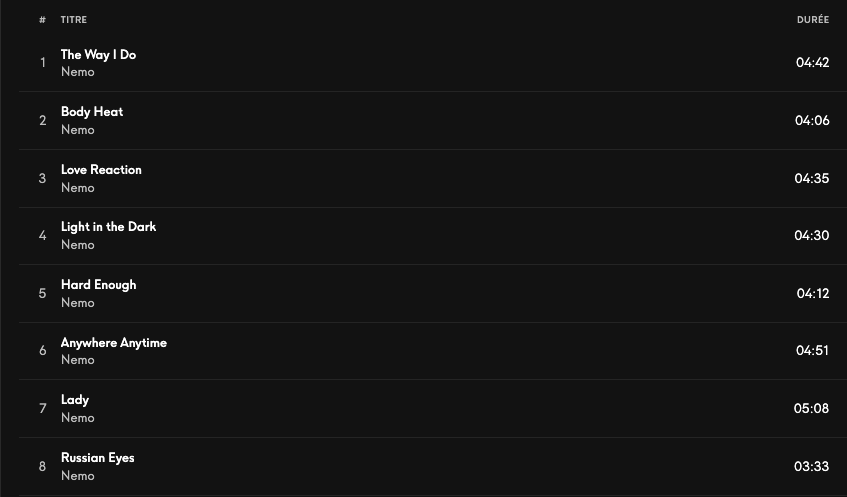This screenshot has width=847, height=497.
Task: Select track number 4 in the list
Action: [43, 236]
